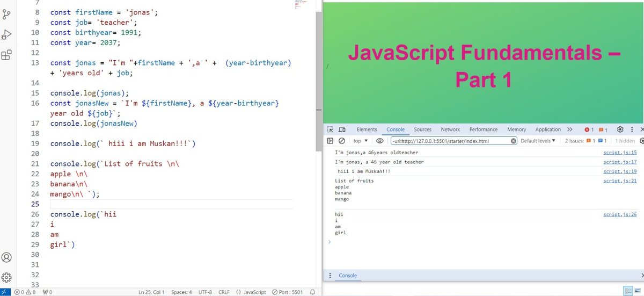Open the Application tab
Viewport: 644px width, 296px height.
tap(548, 129)
